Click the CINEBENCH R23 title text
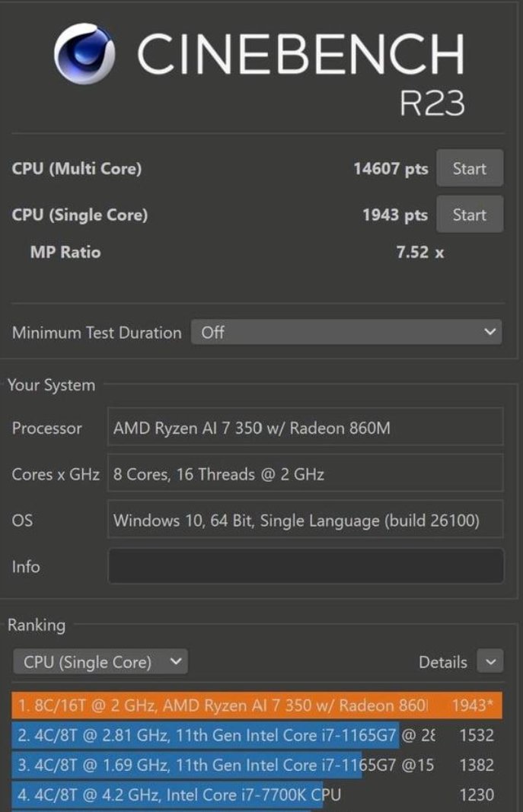This screenshot has height=812, width=523. pyautogui.click(x=301, y=72)
